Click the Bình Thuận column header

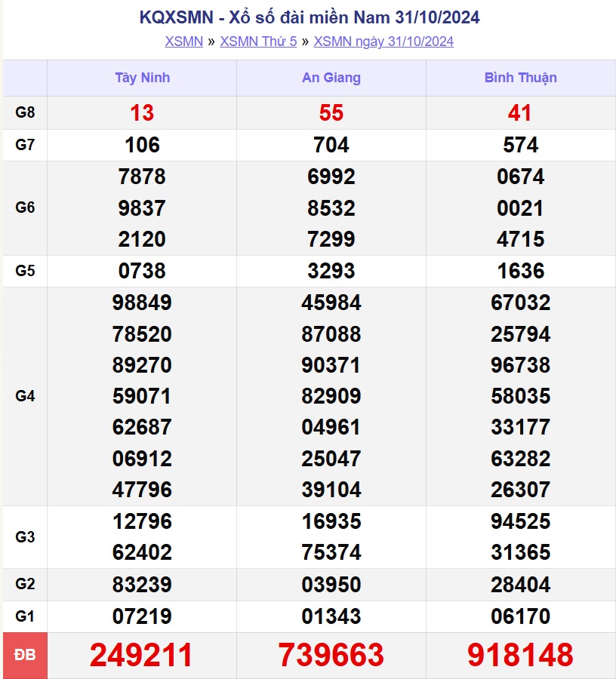click(520, 78)
